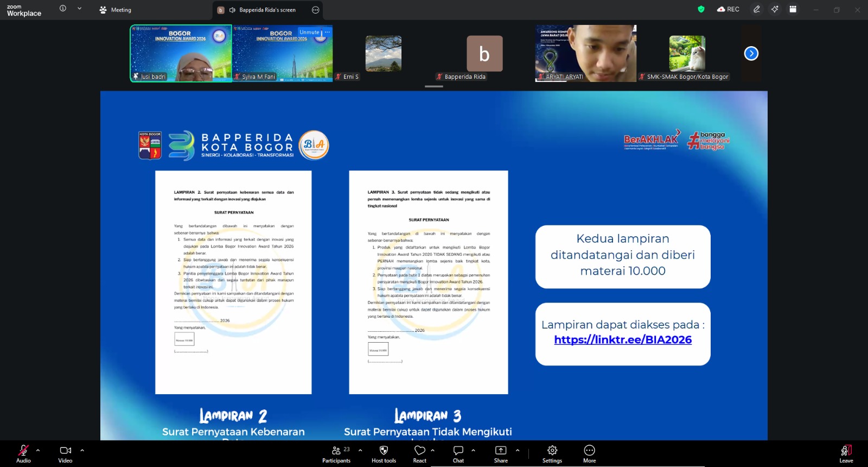Select Erni S participant thumbnail
868x467 pixels.
pos(384,53)
